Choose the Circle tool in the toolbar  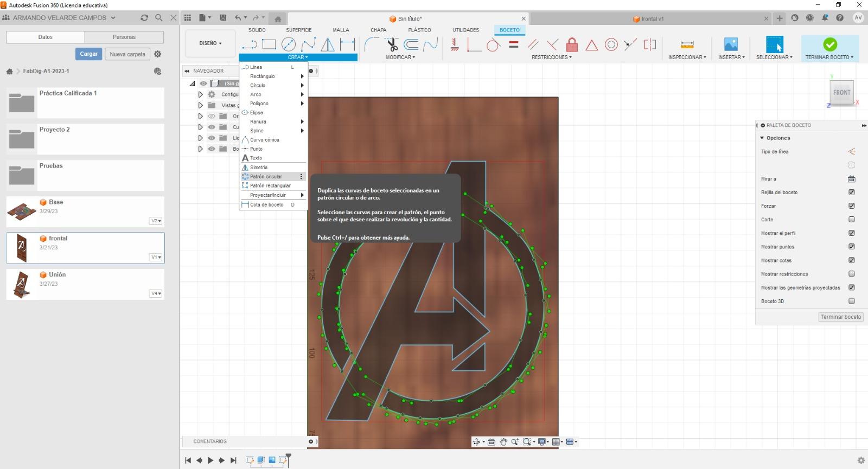coord(289,44)
